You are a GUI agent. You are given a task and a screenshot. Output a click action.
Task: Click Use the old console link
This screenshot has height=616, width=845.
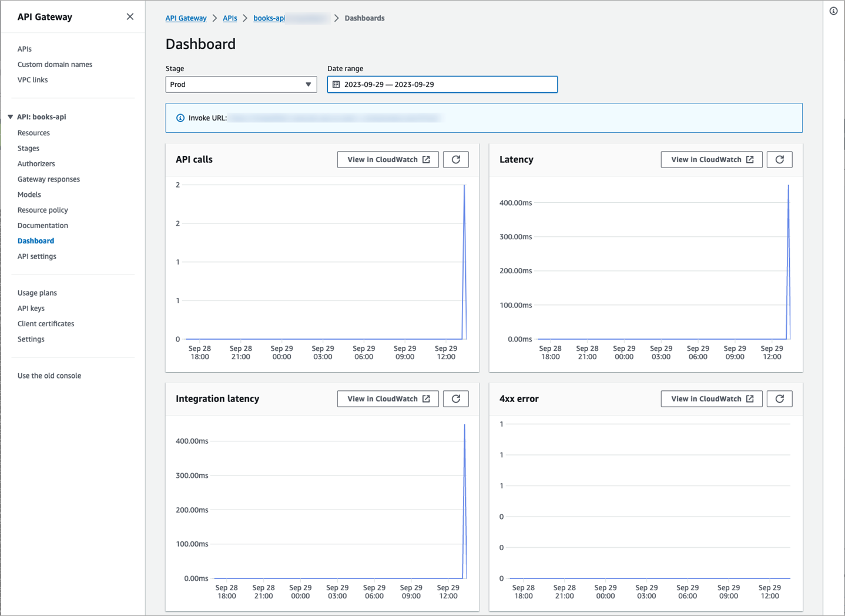click(x=49, y=376)
